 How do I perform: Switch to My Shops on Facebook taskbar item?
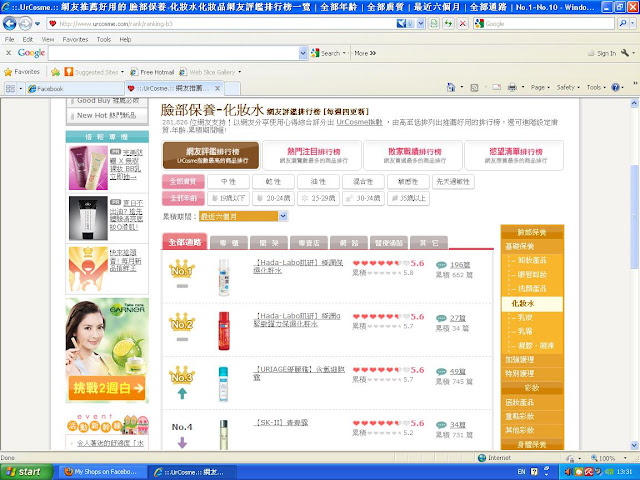(x=101, y=472)
